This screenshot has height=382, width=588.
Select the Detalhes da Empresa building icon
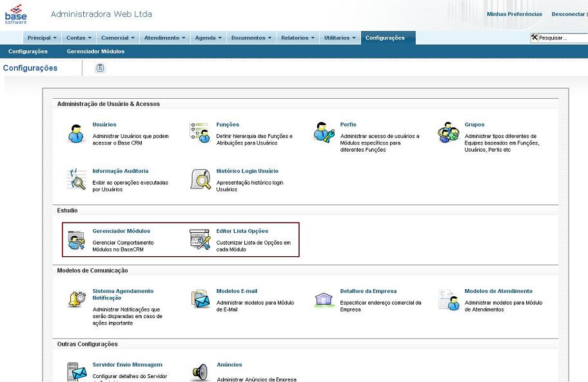[x=324, y=299]
